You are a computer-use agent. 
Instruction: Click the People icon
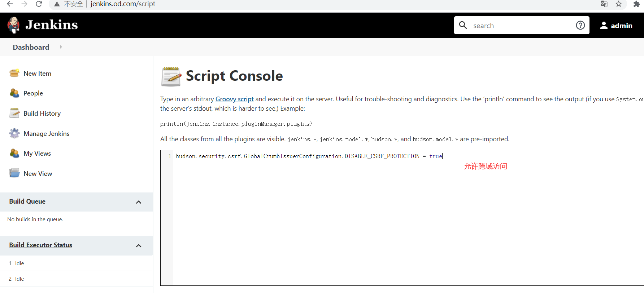coord(14,93)
